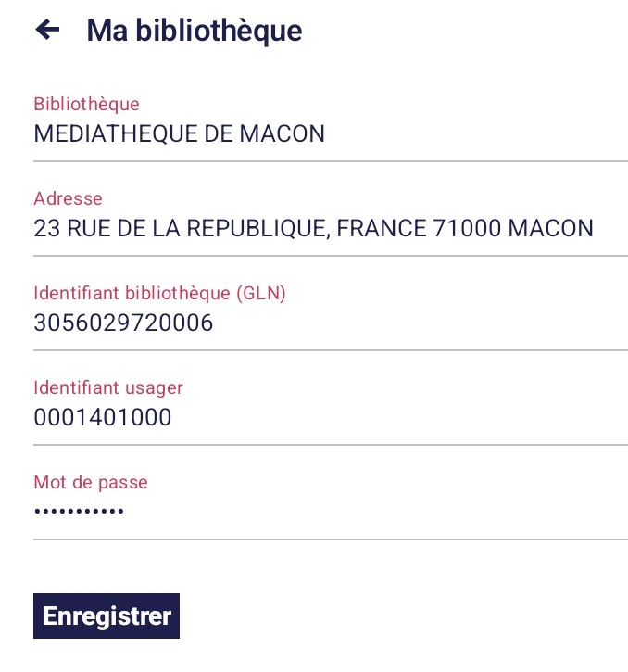Edit the GLN number 3056029720006
This screenshot has height=672, width=628.
(x=123, y=323)
